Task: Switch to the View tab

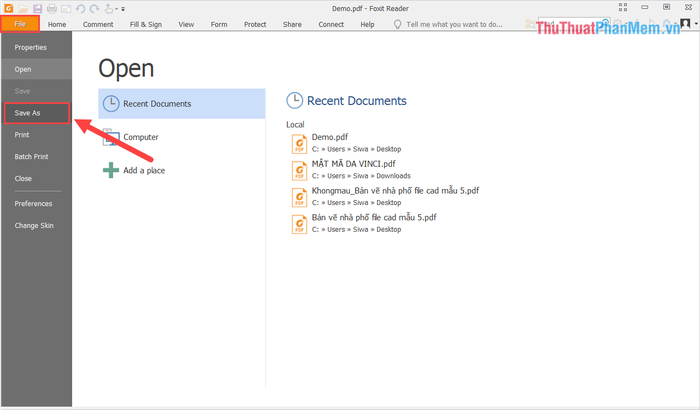Action: [x=186, y=24]
